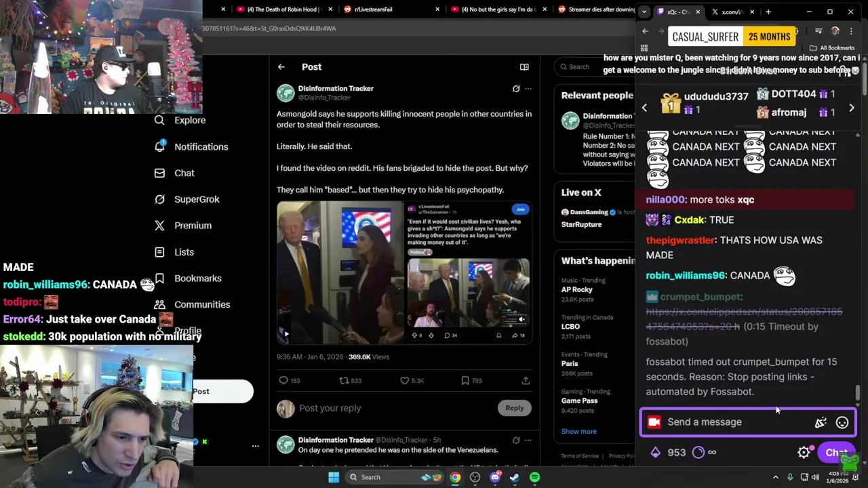Click the Grok icon on the reply post
This screenshot has width=868, height=488.
516,441
